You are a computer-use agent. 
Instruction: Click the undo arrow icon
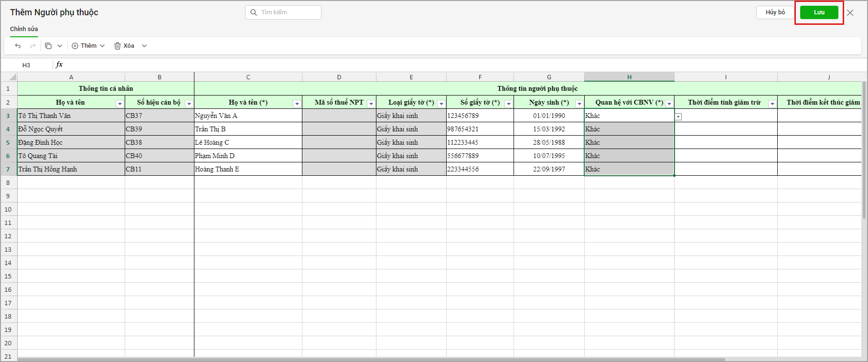pos(18,46)
